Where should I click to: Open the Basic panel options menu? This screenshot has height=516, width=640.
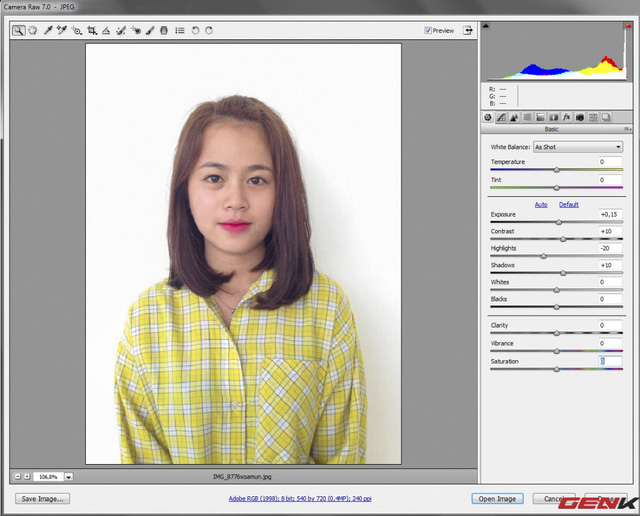coord(627,129)
